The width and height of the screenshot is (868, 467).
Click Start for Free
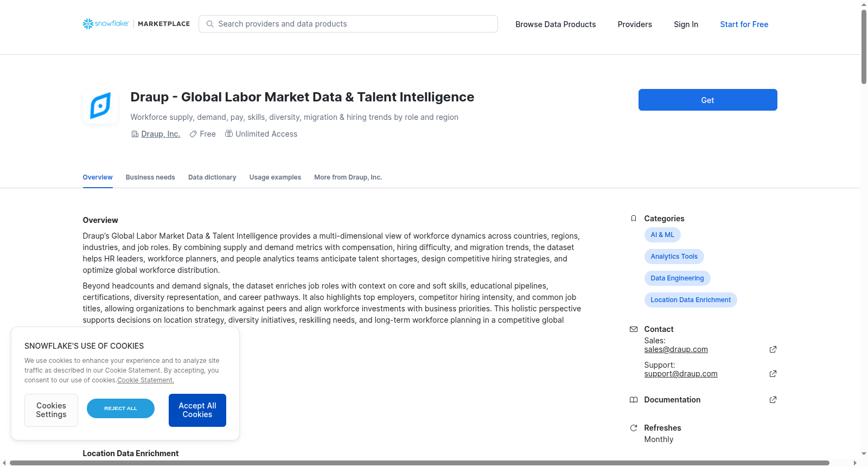click(x=744, y=24)
